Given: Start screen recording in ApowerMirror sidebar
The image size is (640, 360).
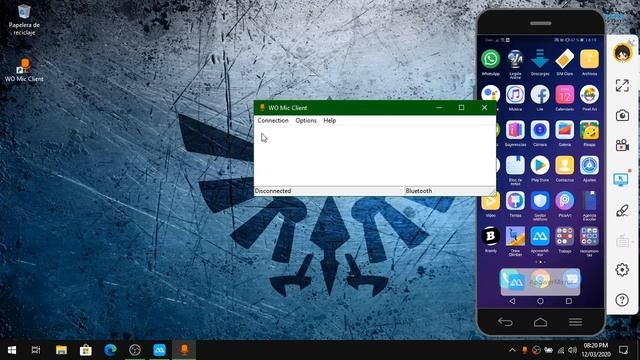Looking at the screenshot, I should (622, 145).
